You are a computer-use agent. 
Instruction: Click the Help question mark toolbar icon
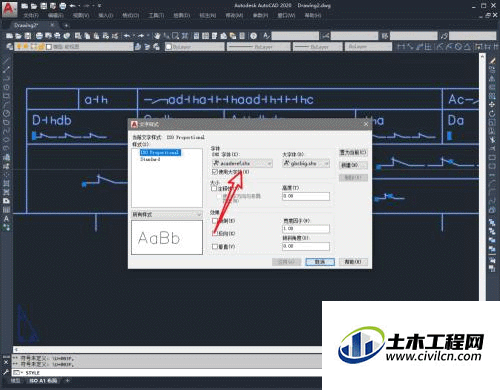(254, 36)
